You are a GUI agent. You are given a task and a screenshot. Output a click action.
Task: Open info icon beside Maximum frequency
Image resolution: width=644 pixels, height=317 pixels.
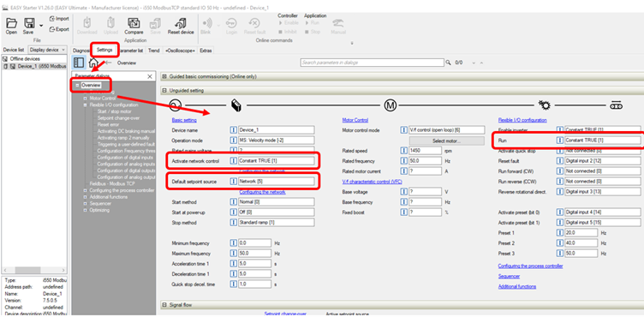233,254
